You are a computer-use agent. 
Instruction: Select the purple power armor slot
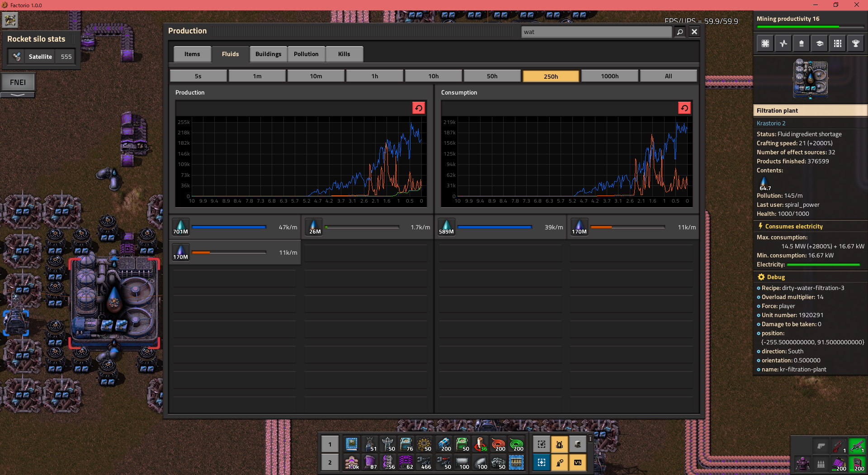click(x=802, y=464)
